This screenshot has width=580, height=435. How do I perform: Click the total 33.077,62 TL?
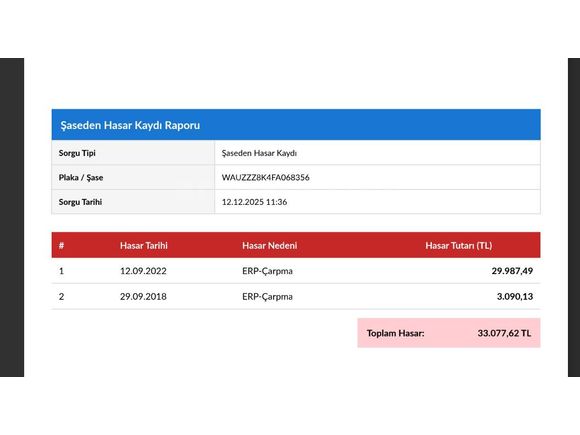(x=504, y=333)
